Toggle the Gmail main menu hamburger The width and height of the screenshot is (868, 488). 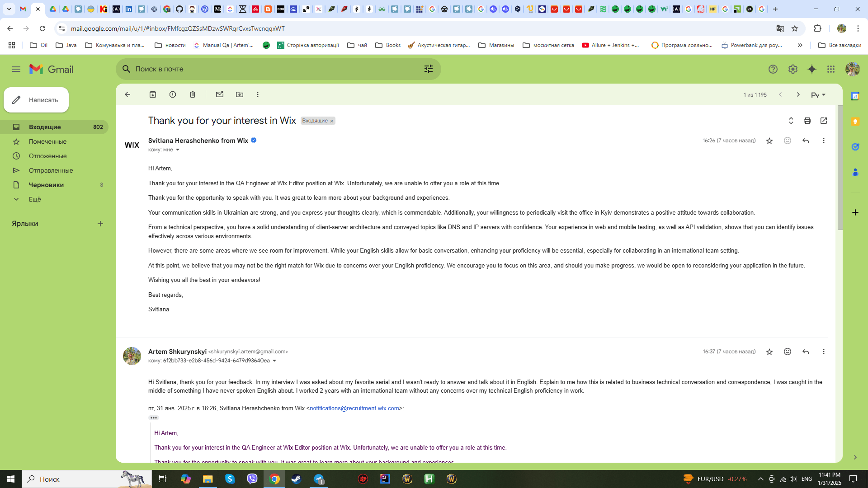point(16,69)
